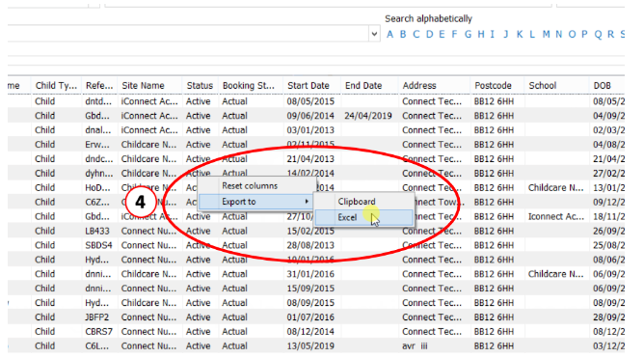Sort by the Status column header
The image size is (644, 358).
coord(200,86)
